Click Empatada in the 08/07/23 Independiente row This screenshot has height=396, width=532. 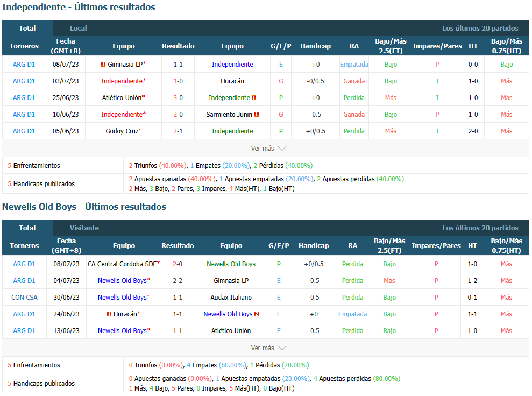point(354,65)
